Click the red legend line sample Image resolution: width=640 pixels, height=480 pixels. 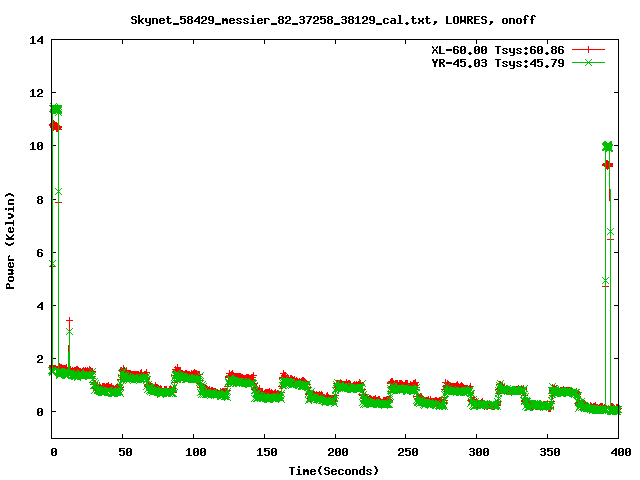pyautogui.click(x=588, y=50)
